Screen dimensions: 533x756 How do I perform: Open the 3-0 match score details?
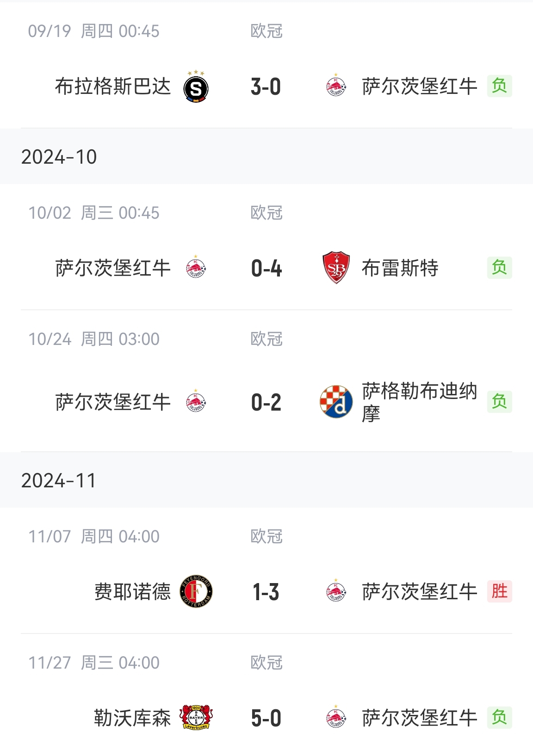(266, 86)
